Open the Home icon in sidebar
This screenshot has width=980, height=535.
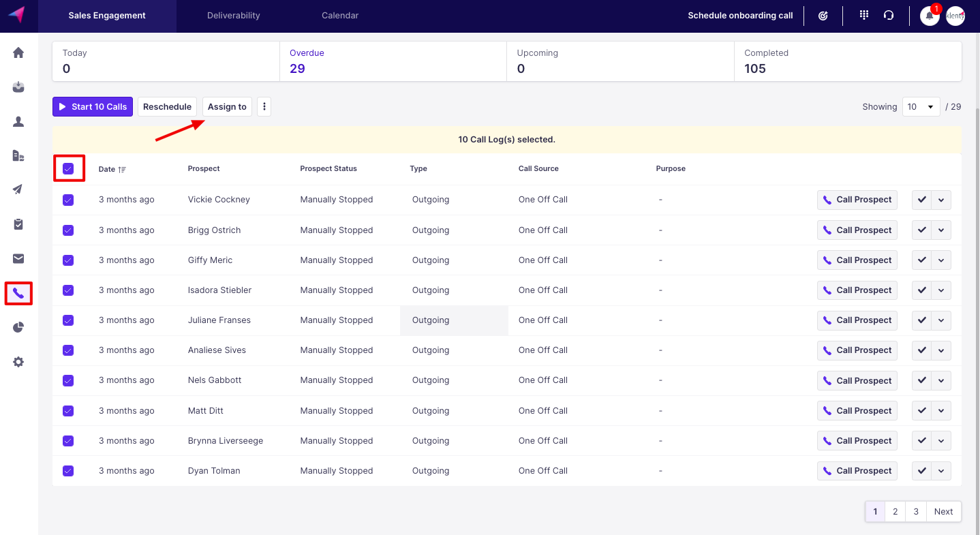(18, 52)
